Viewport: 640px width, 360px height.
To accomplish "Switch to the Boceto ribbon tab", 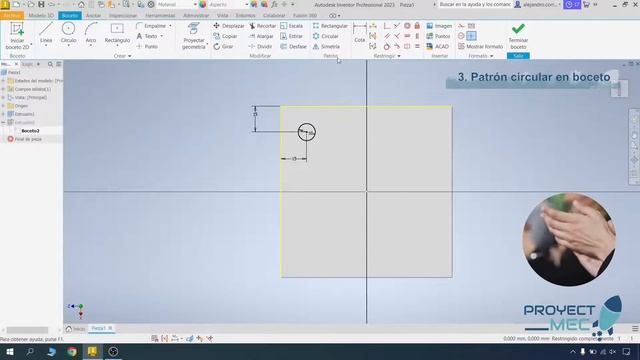I will 70,16.
